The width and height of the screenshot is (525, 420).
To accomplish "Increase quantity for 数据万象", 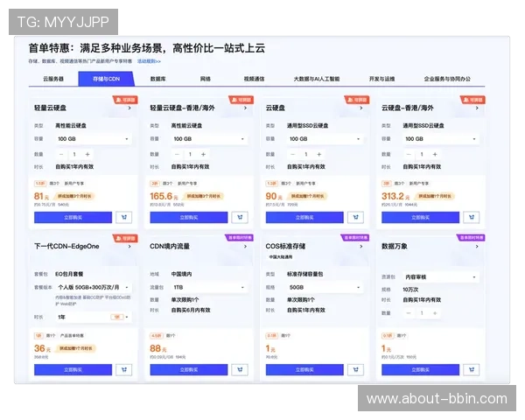I will pyautogui.click(x=435, y=313).
